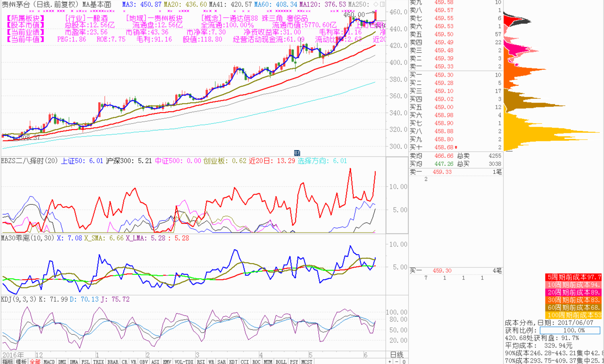Viewport: 604px width, 364px height.
Task: Click the 【股本市值】 label
Action: (25, 25)
